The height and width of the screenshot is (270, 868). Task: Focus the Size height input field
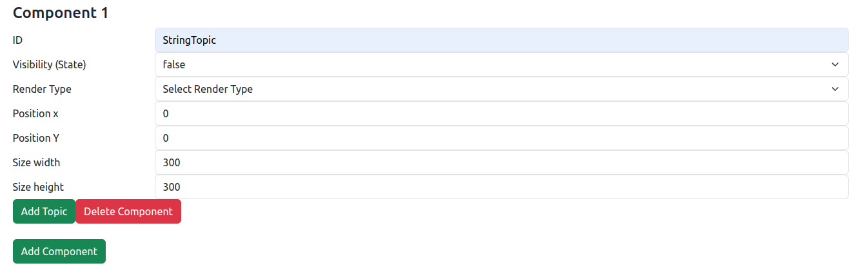click(x=501, y=187)
